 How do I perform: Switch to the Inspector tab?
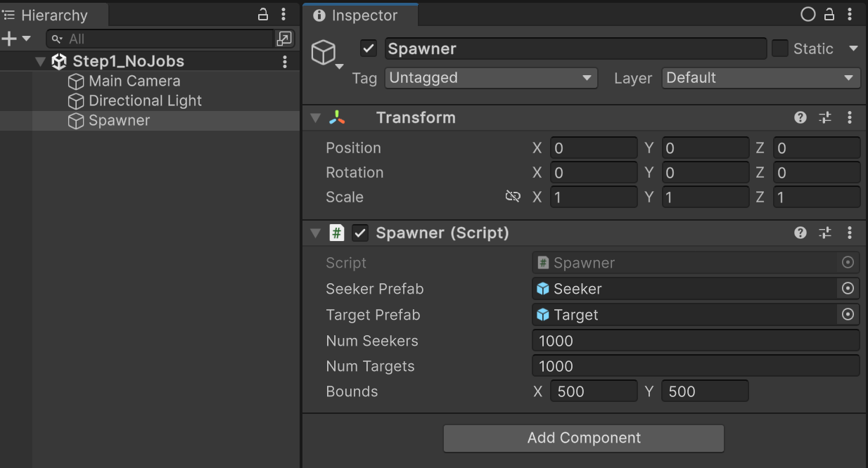coord(360,15)
